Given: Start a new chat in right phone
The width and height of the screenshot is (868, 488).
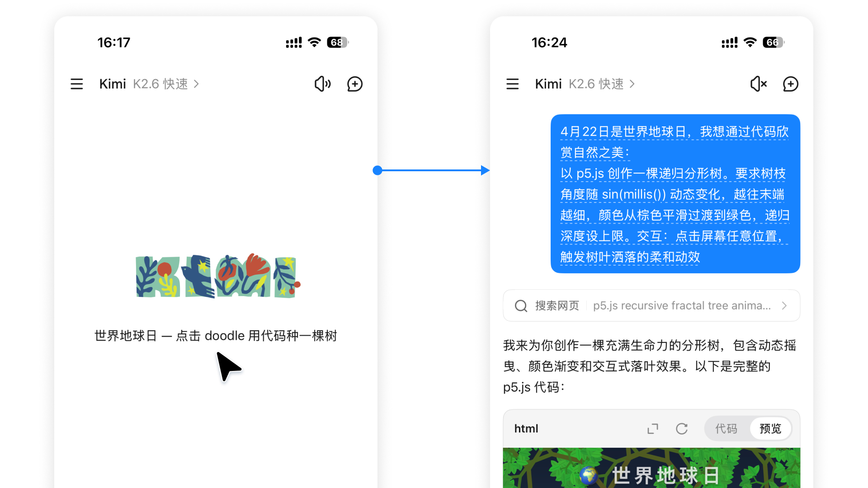Looking at the screenshot, I should [791, 84].
